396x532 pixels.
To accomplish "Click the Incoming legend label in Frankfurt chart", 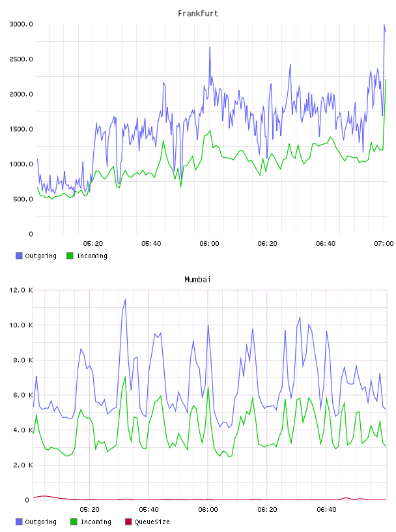I will [92, 256].
